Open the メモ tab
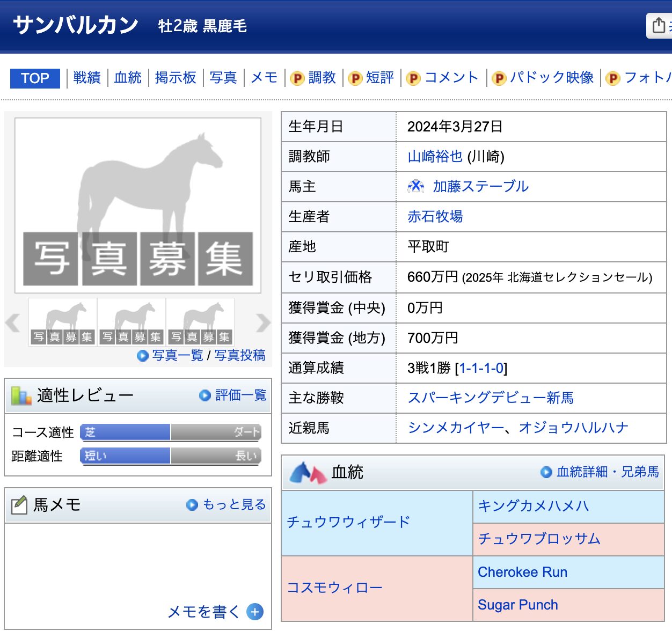 point(264,78)
